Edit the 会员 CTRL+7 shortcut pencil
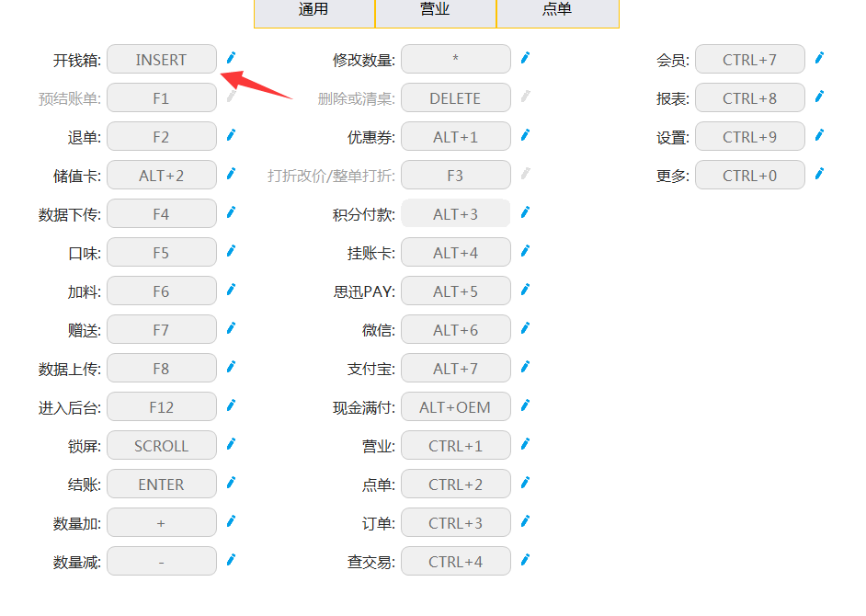The image size is (866, 616). tap(819, 58)
